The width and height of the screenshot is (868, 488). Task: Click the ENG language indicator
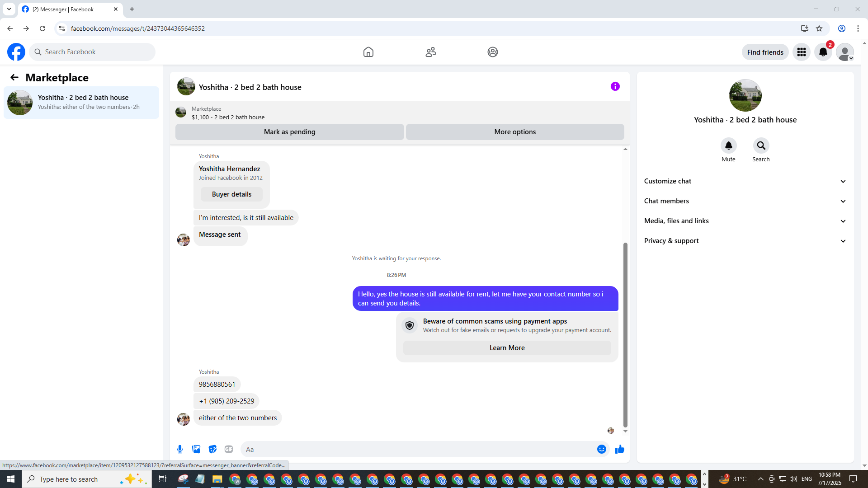coord(807,479)
